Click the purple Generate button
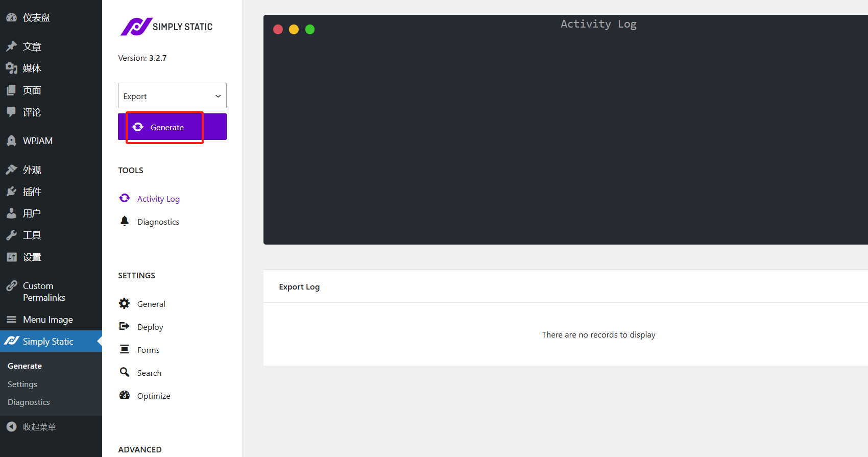This screenshot has height=457, width=868. (x=172, y=127)
